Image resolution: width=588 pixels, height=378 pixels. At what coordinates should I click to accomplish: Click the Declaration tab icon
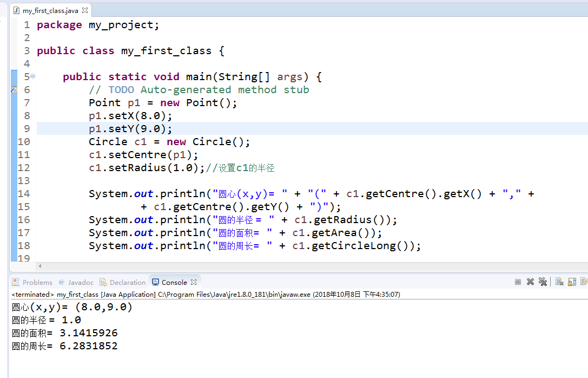(x=103, y=282)
